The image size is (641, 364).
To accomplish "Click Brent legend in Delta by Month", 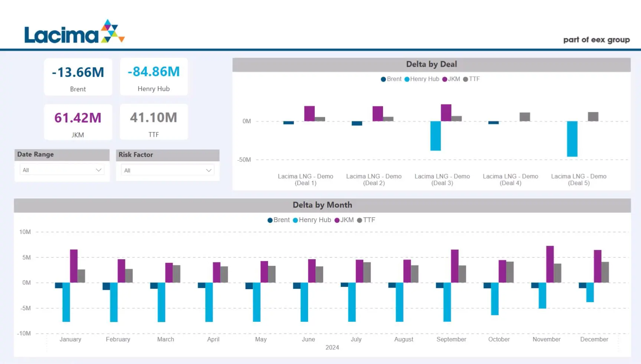I will coord(278,220).
